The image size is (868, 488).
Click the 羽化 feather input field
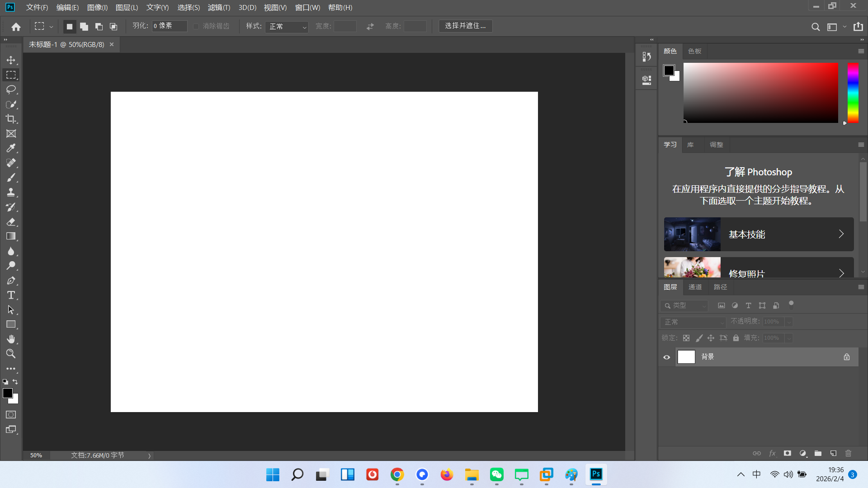coord(170,26)
